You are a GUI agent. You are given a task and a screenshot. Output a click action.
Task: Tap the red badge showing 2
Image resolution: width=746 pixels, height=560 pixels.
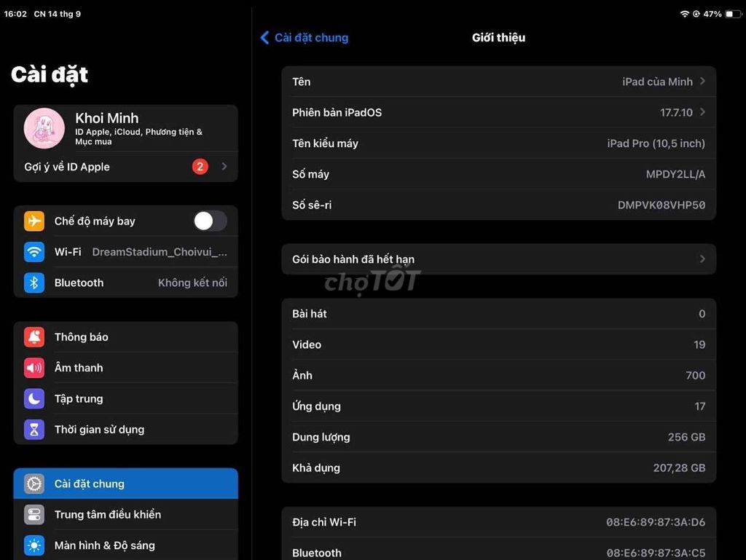[200, 166]
